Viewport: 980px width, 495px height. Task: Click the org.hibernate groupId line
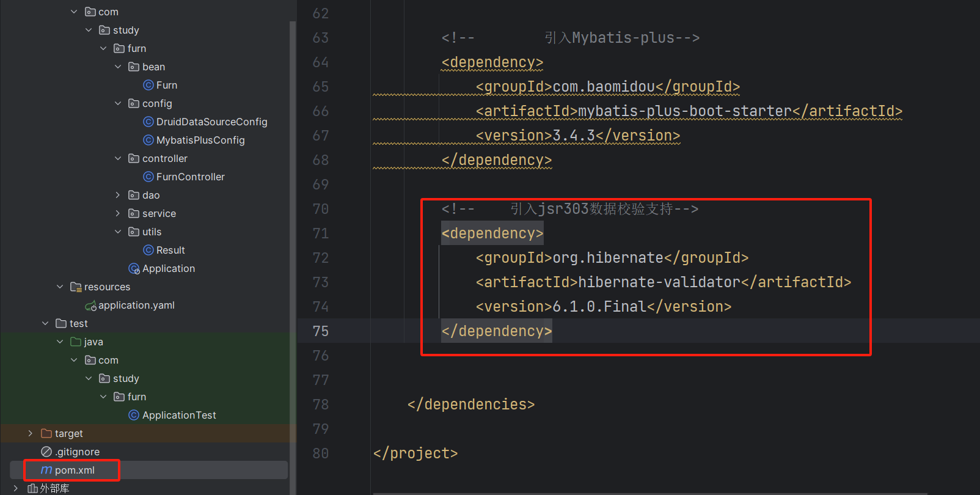[612, 258]
